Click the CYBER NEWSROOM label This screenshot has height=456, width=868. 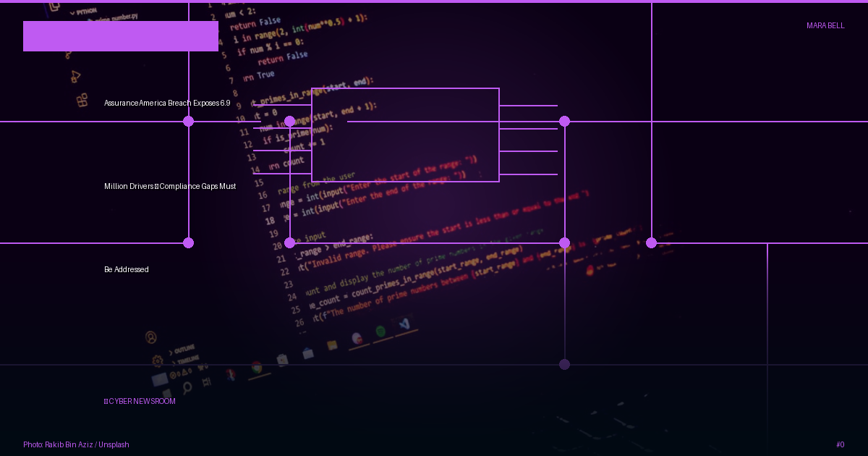(140, 401)
